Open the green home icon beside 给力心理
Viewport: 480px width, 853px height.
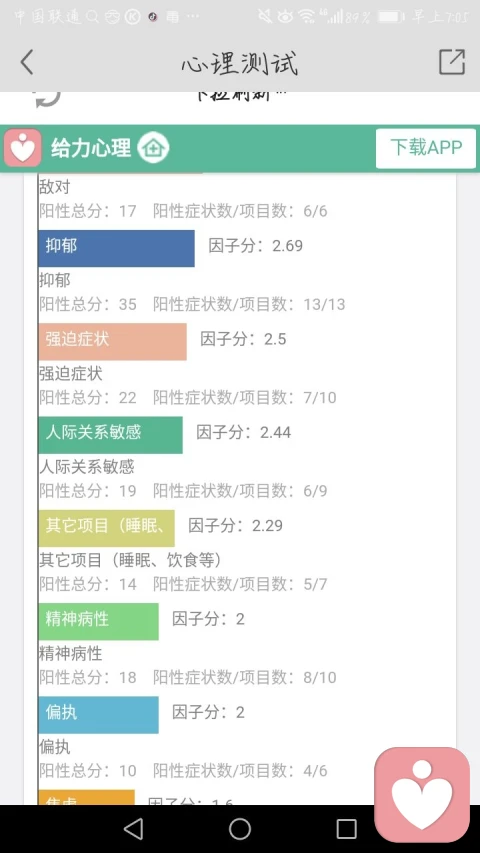pyautogui.click(x=153, y=148)
